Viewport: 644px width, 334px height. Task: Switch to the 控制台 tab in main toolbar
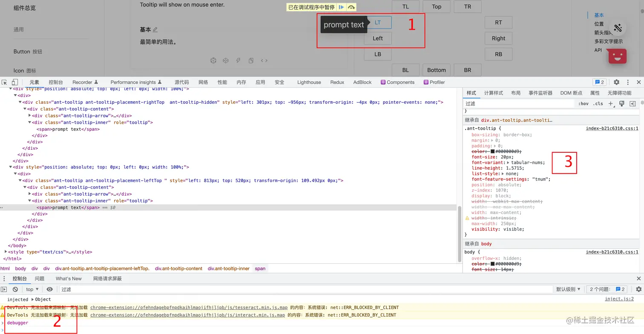pyautogui.click(x=56, y=82)
